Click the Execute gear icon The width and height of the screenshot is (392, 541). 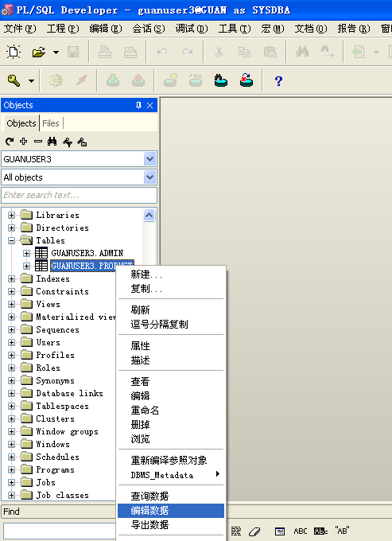click(56, 80)
